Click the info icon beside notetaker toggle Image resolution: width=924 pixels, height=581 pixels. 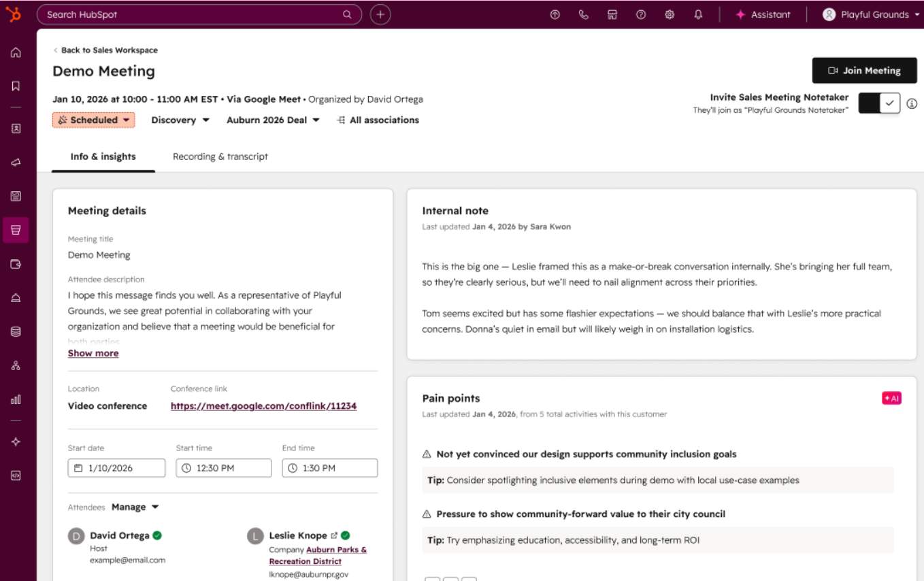(912, 103)
